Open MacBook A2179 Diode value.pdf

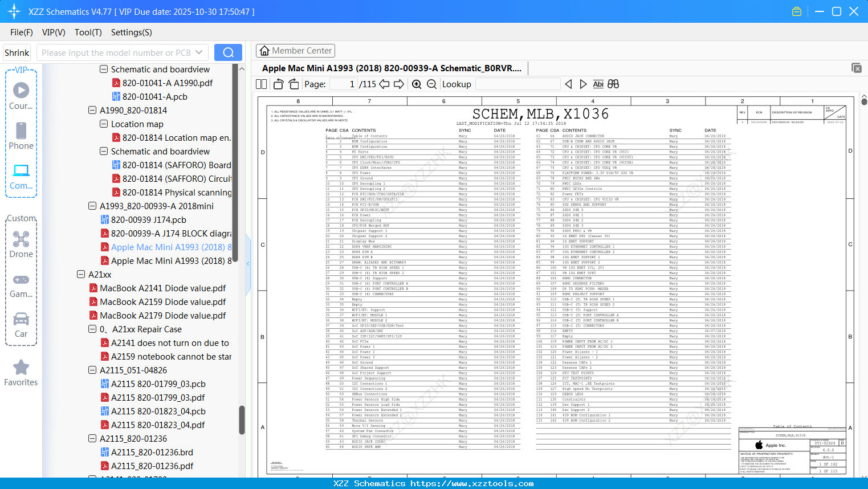pos(157,316)
